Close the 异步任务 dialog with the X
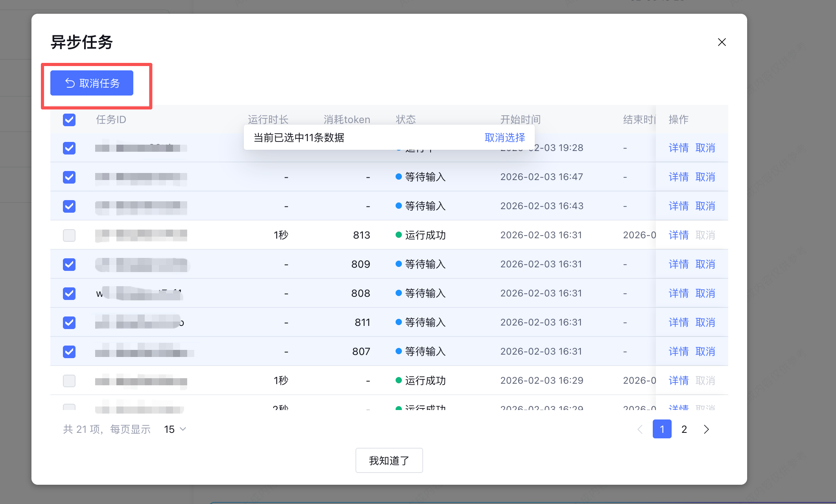Image resolution: width=836 pixels, height=504 pixels. (722, 42)
